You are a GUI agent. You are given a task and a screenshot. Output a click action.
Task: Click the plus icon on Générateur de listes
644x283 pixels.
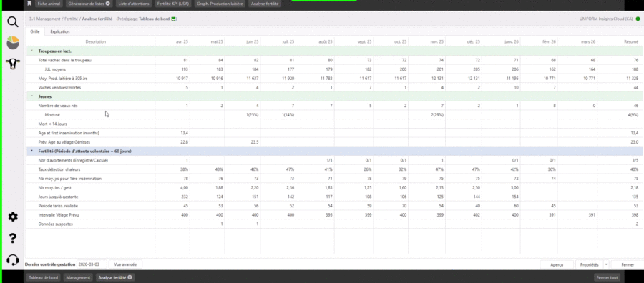tap(107, 4)
